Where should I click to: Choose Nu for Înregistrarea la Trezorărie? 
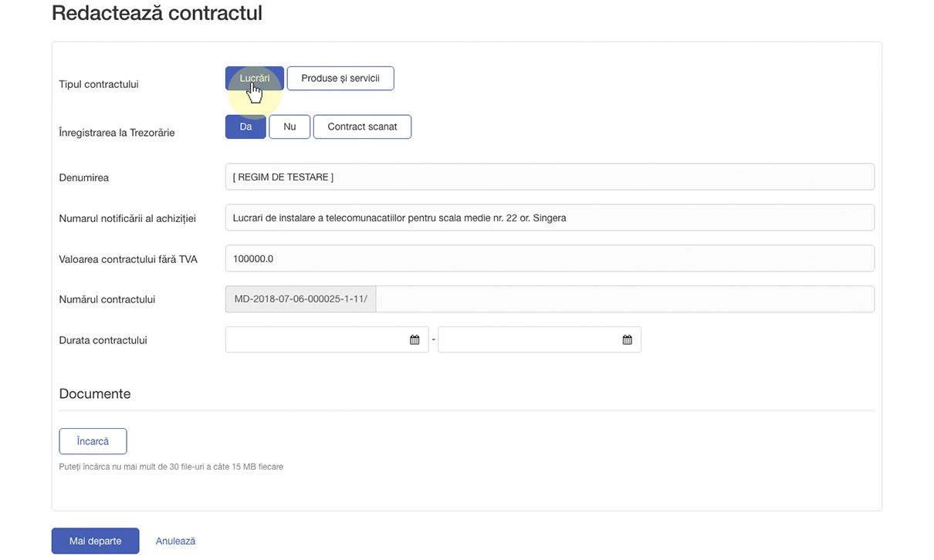289,127
